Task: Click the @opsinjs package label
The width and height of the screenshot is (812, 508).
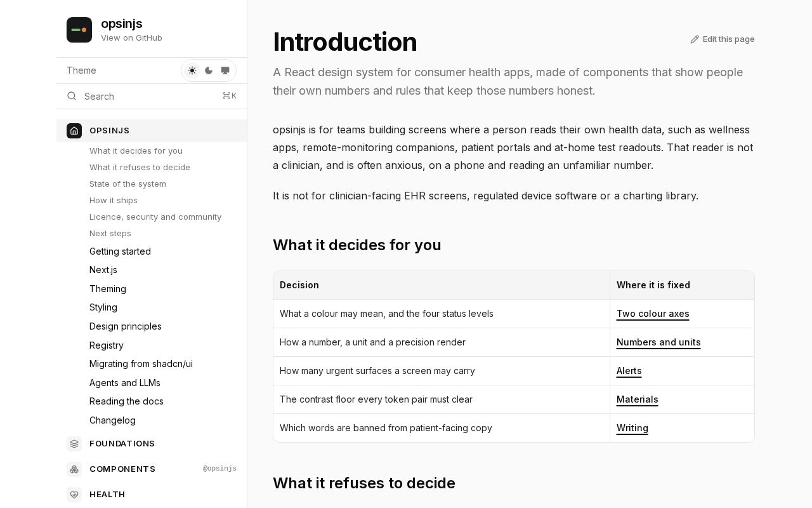Action: tap(219, 469)
